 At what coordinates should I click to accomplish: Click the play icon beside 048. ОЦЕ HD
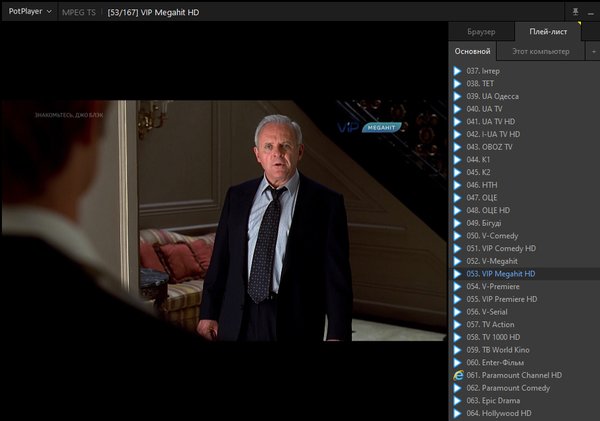457,210
